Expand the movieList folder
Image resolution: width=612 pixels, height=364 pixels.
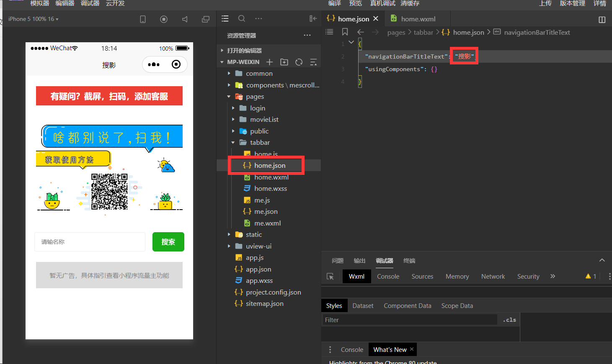pyautogui.click(x=233, y=119)
